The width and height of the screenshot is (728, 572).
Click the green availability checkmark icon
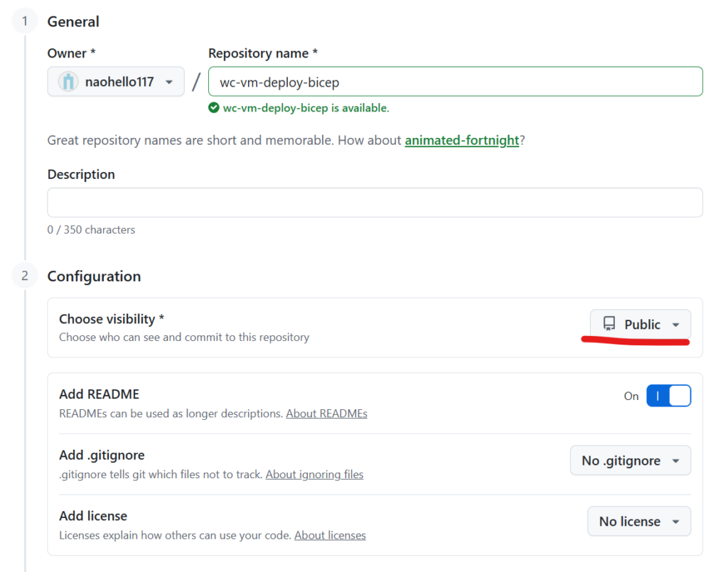click(x=213, y=108)
